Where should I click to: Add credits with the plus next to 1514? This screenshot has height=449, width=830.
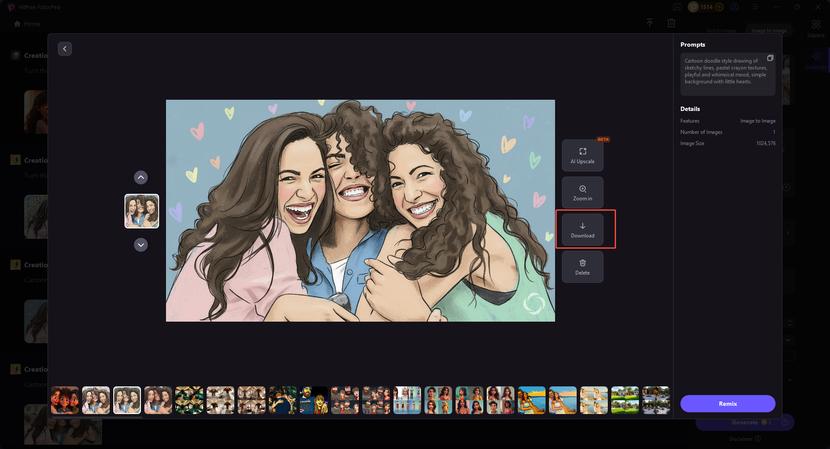point(719,7)
